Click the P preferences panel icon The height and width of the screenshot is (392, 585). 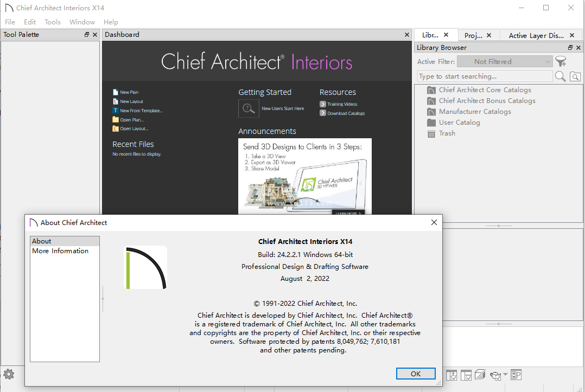click(x=516, y=375)
